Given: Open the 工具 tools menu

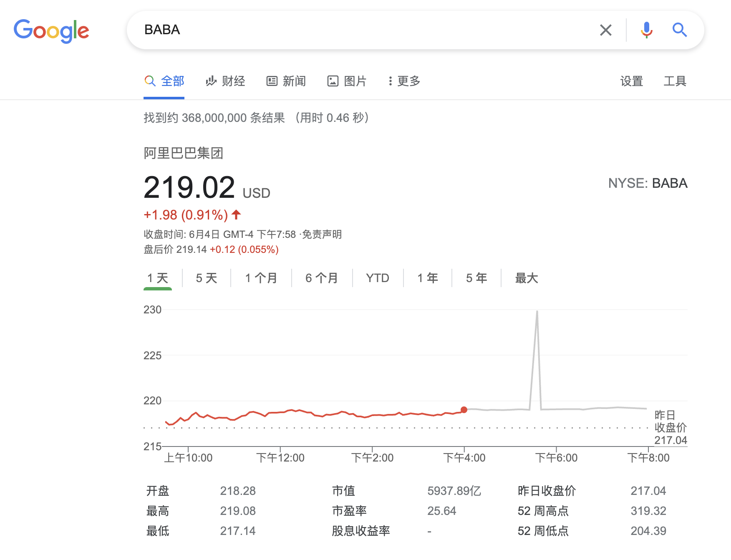Looking at the screenshot, I should point(675,81).
